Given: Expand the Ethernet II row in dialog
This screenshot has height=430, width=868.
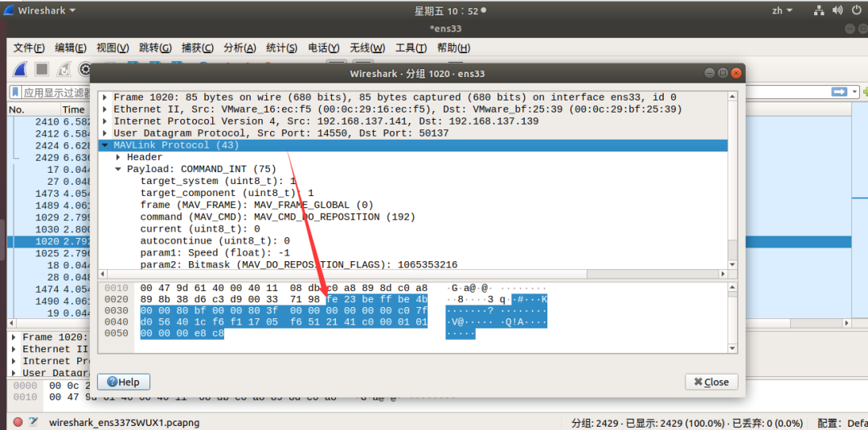Looking at the screenshot, I should point(105,109).
